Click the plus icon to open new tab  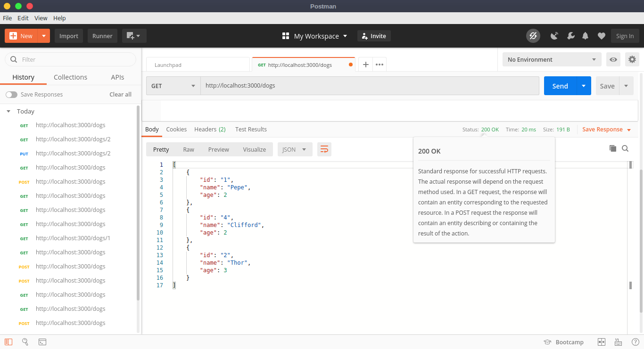click(x=365, y=65)
